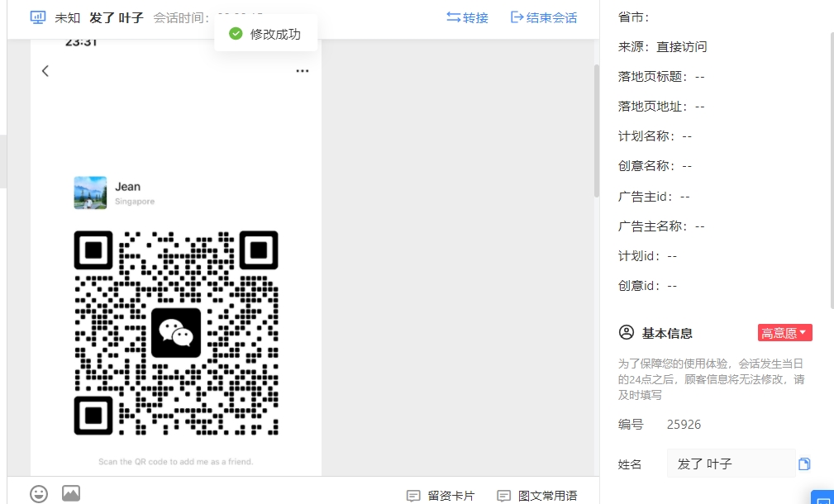
Task: Open the WeChat QR code image
Action: 176,333
